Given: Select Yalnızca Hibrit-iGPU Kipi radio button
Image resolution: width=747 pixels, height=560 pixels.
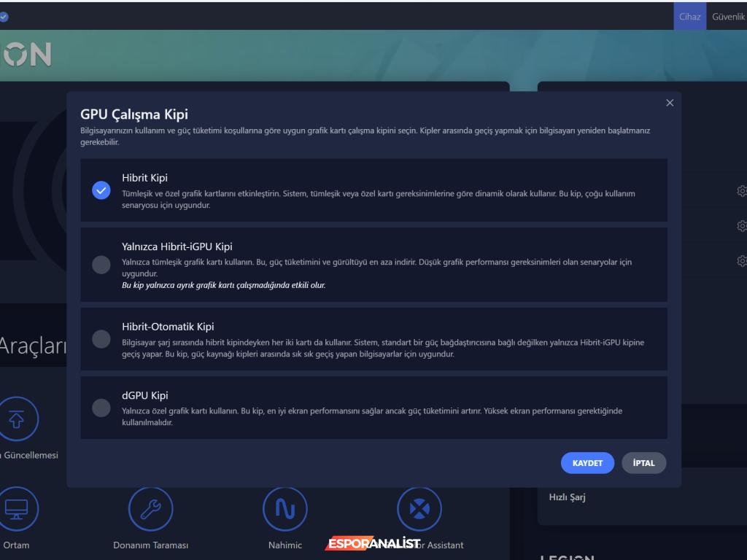Looking at the screenshot, I should [x=101, y=265].
